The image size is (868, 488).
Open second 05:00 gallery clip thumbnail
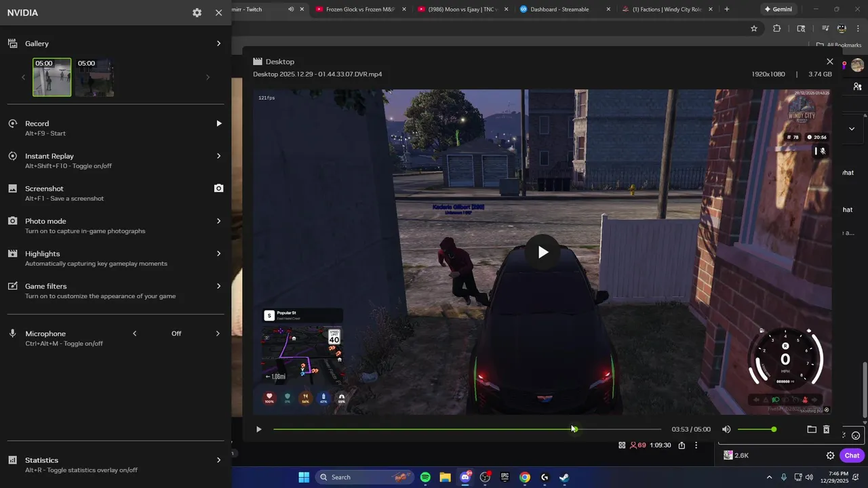coord(94,77)
